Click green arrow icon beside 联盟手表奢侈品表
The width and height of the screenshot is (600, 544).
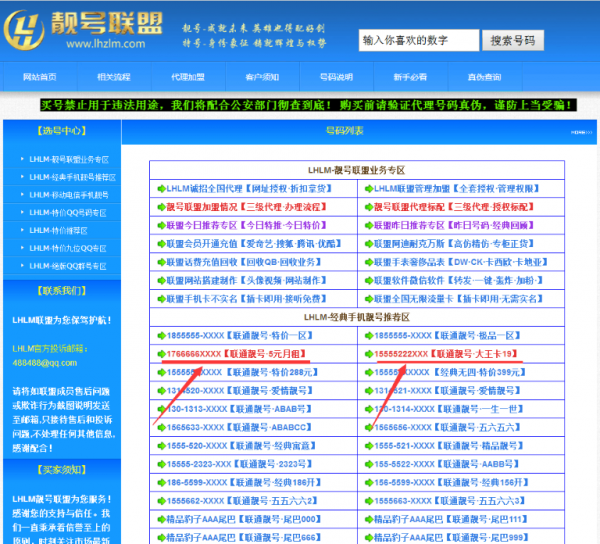(369, 262)
